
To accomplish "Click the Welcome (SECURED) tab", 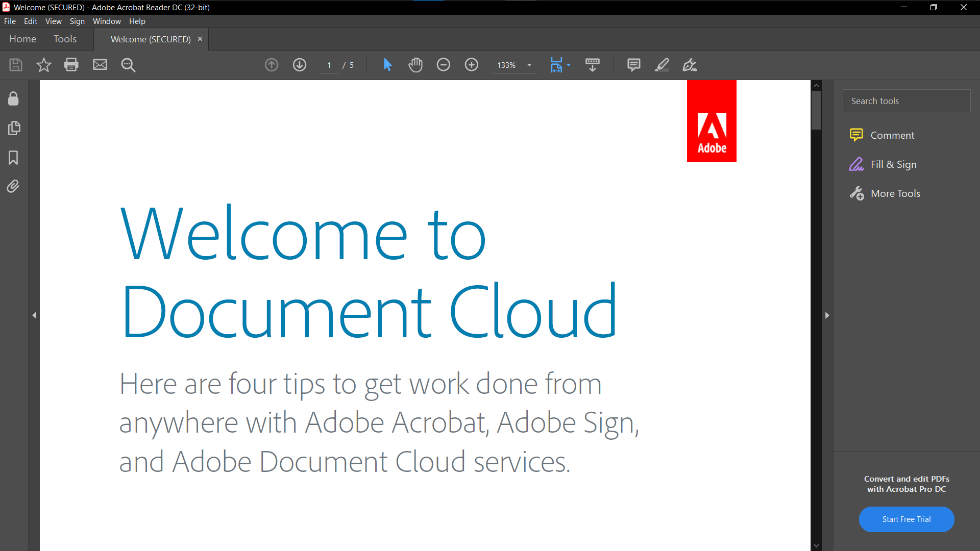I will (x=150, y=39).
